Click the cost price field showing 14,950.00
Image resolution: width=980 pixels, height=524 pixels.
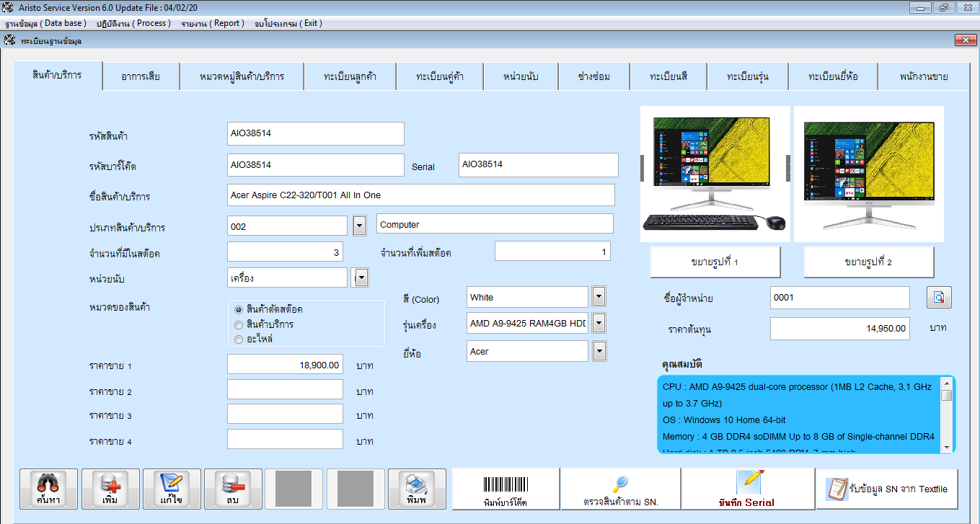click(840, 328)
